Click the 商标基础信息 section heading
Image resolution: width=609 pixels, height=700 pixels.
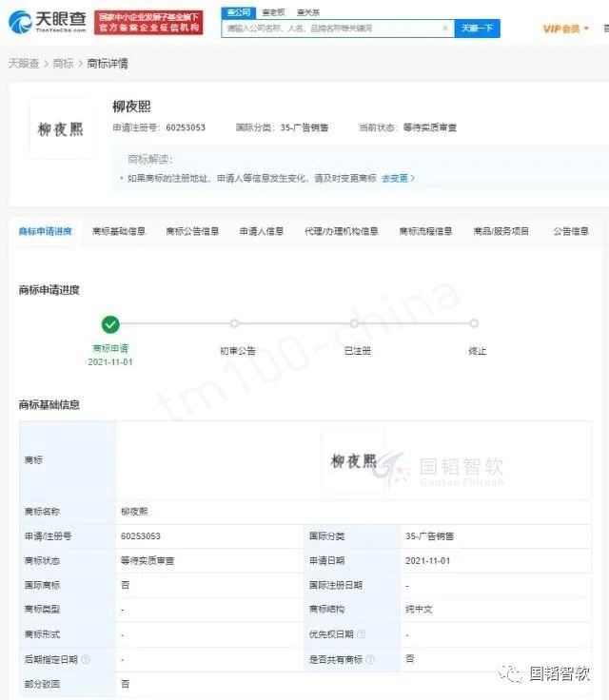[x=49, y=405]
